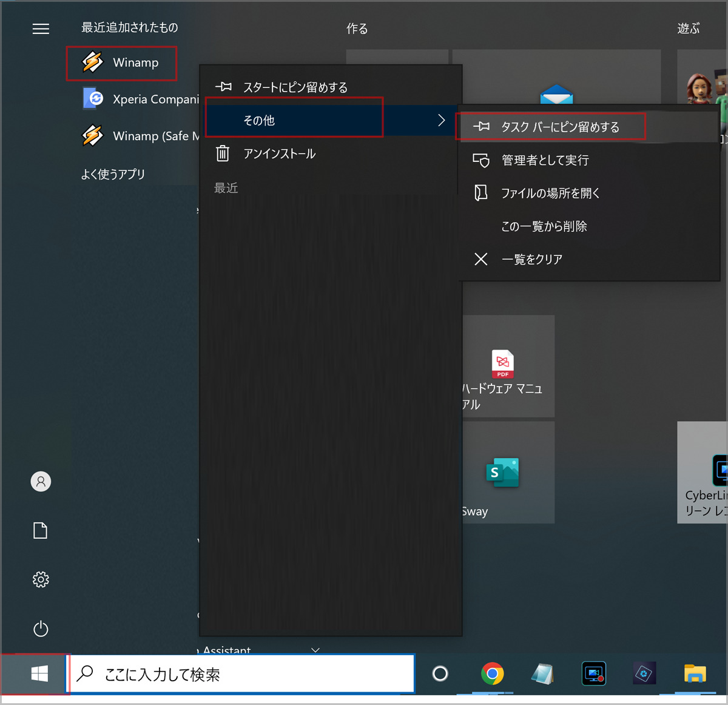Select スタートにピン留めする in the context menu
Image resolution: width=728 pixels, height=705 pixels.
[x=331, y=87]
